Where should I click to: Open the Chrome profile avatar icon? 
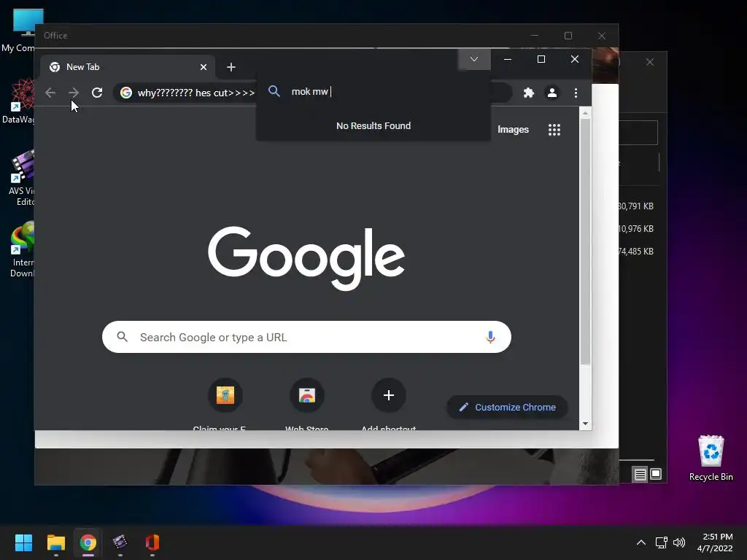click(x=552, y=93)
